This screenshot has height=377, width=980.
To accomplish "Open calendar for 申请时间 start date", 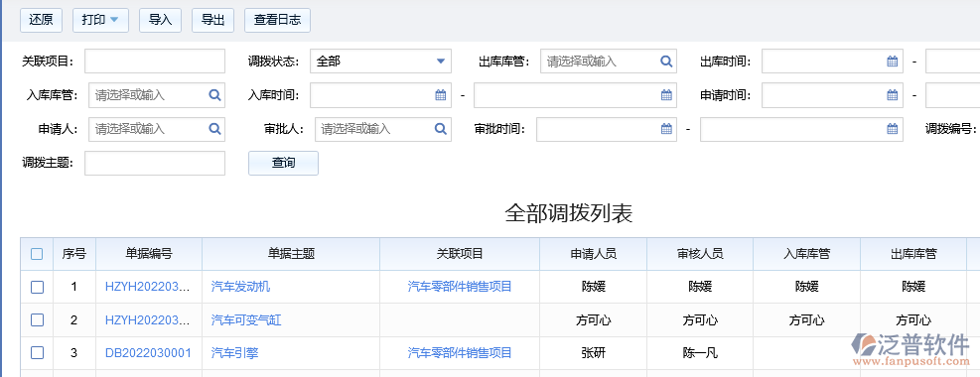I will 893,95.
